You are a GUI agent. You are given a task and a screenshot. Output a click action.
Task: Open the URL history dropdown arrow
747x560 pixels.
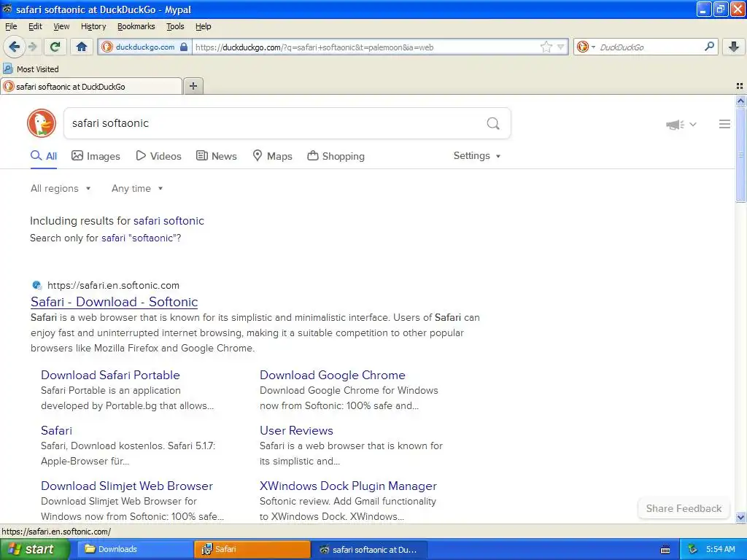(x=561, y=47)
